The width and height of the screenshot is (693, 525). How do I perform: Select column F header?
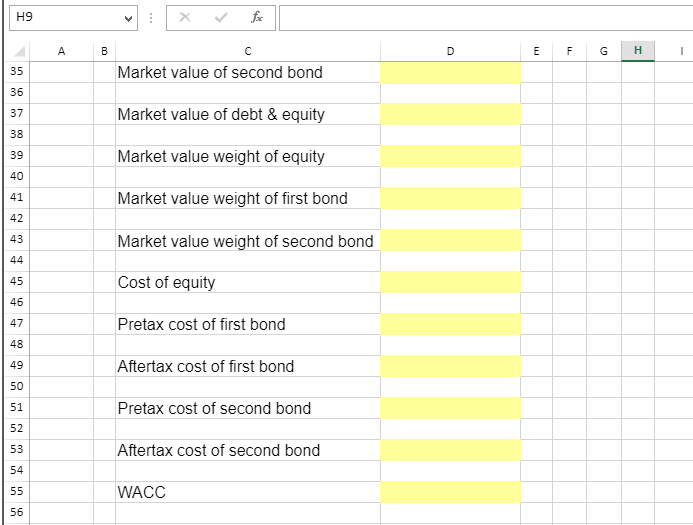click(569, 51)
